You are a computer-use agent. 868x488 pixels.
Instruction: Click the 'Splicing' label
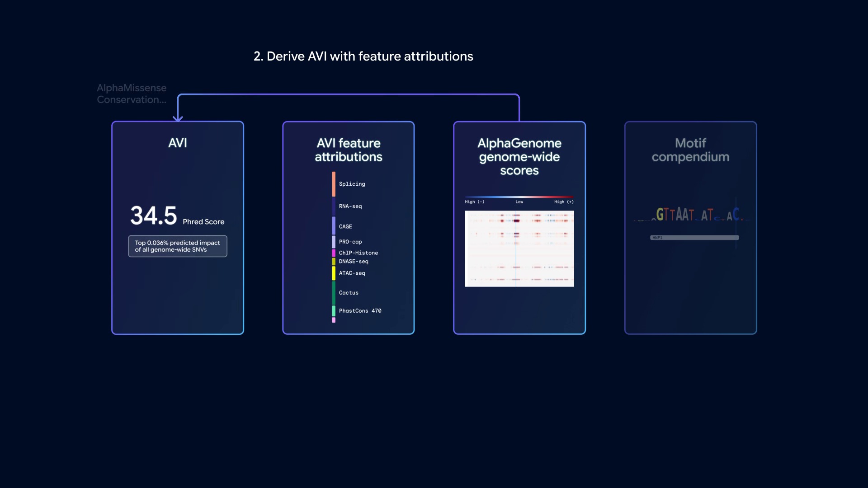coord(352,184)
